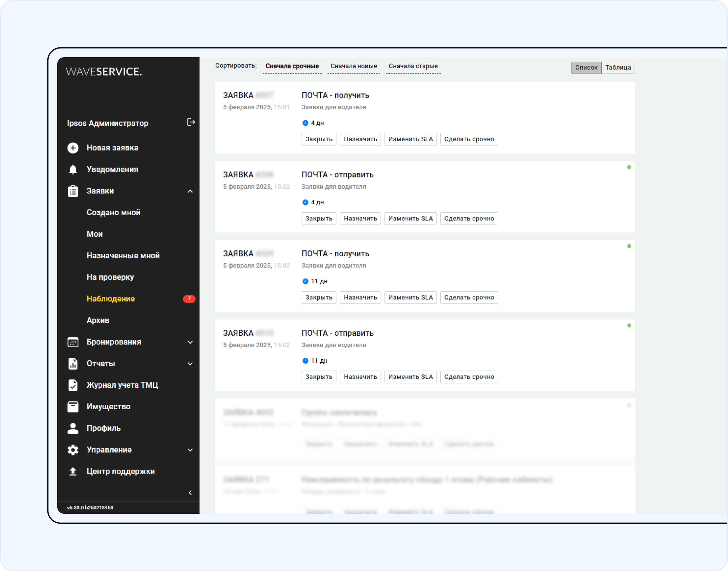The image size is (728, 571).
Task: Open notifications via the bell icon
Action: (73, 170)
